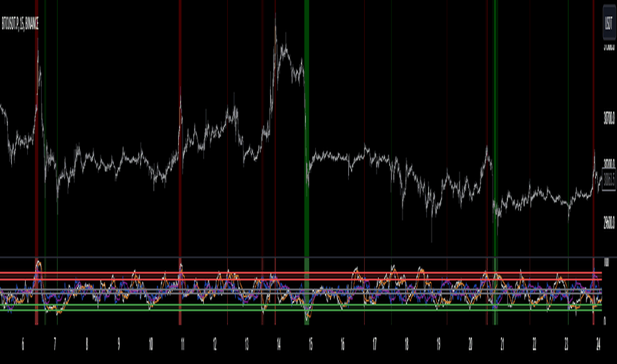Select date label 9 on time axis
Screen dimensions: 617x364
click(119, 344)
